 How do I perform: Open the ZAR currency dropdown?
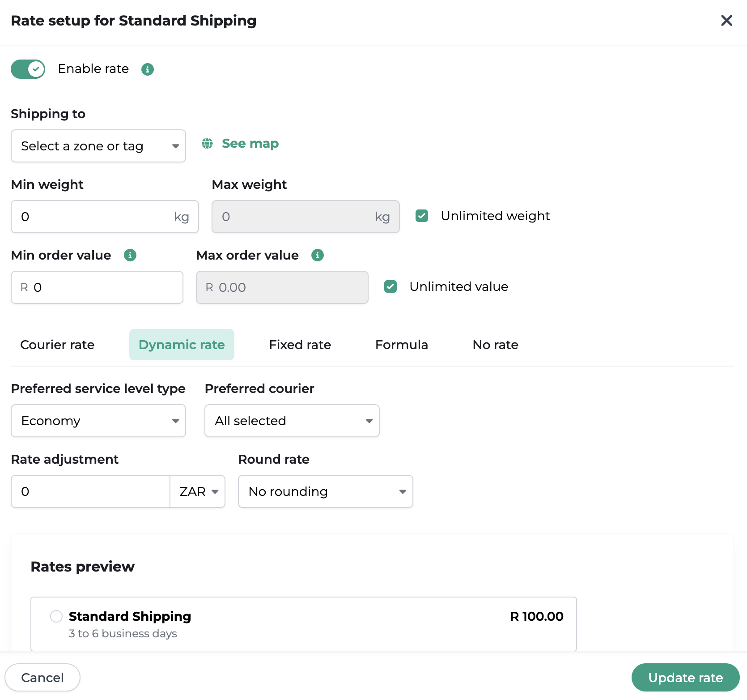[x=198, y=491]
